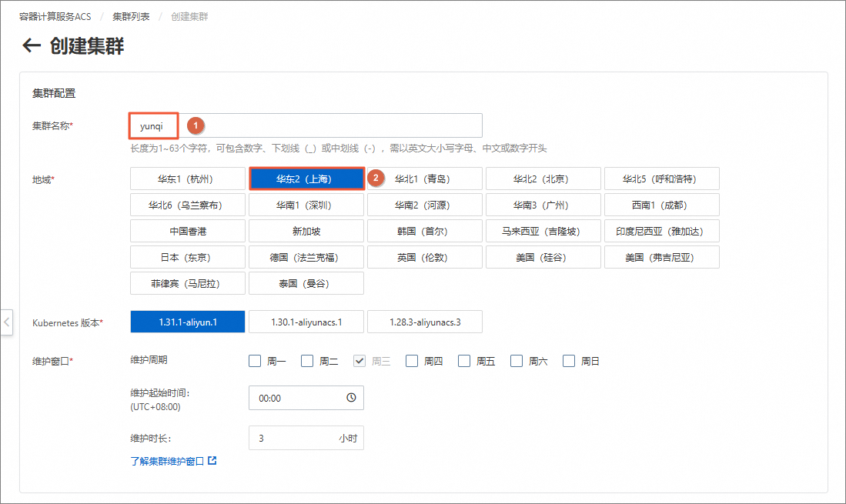
Task: Click the 集群配置 section title
Action: pyautogui.click(x=54, y=93)
